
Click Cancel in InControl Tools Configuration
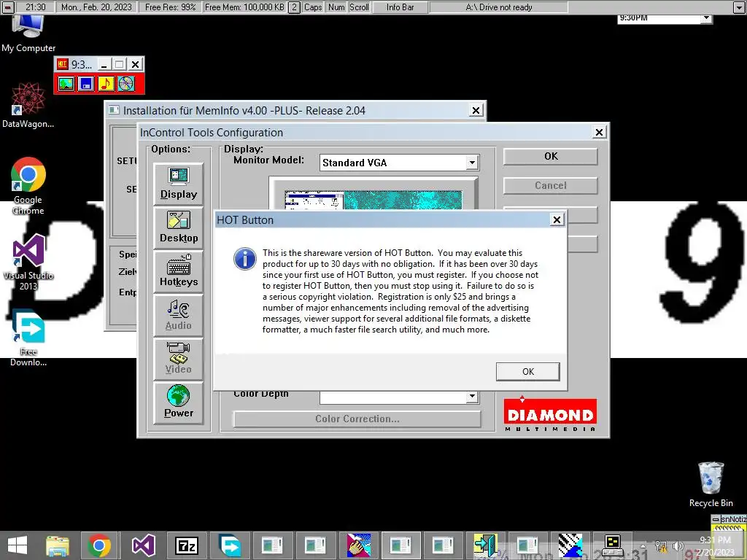(550, 186)
